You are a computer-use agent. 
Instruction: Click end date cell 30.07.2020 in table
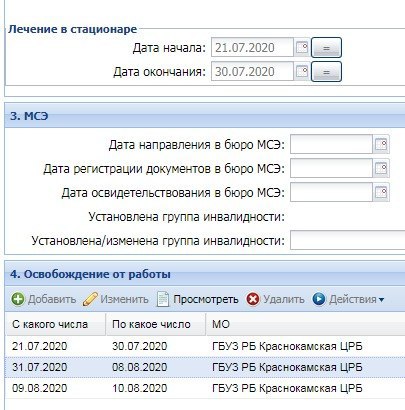(139, 346)
